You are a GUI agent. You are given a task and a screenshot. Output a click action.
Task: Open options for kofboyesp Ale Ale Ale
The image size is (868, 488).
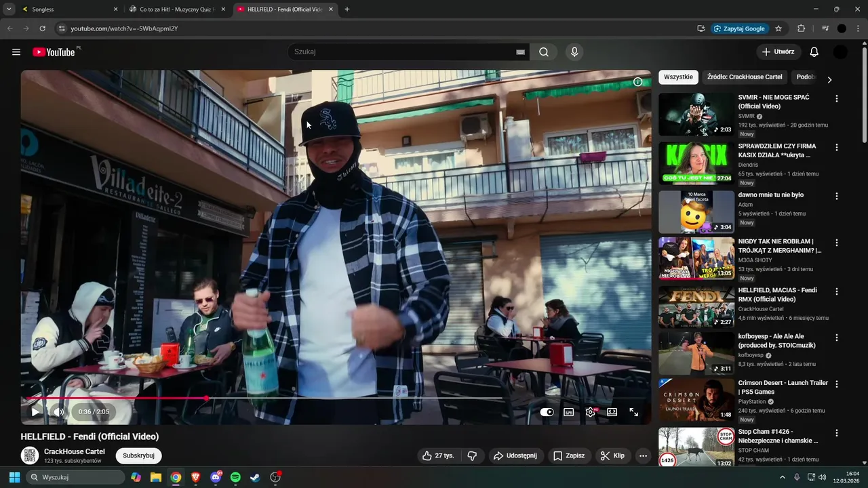pos(836,338)
